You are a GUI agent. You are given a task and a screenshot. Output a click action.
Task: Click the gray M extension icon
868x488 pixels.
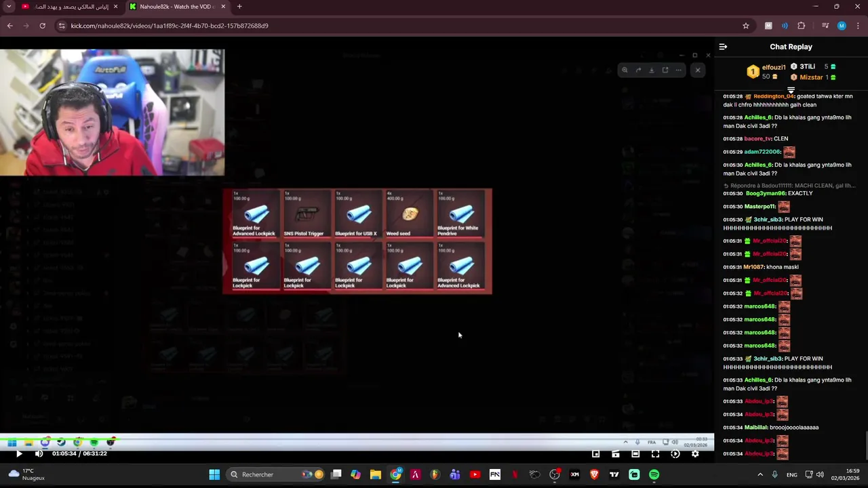[x=768, y=26]
